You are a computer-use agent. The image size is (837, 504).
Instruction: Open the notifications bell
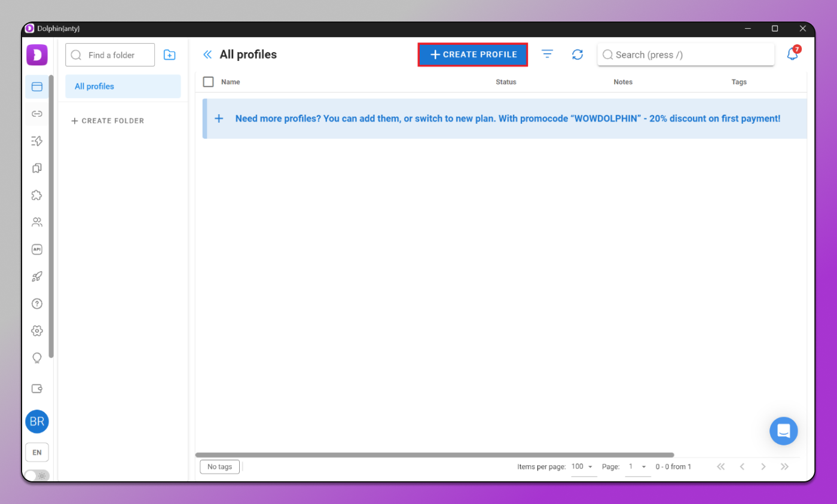point(793,54)
